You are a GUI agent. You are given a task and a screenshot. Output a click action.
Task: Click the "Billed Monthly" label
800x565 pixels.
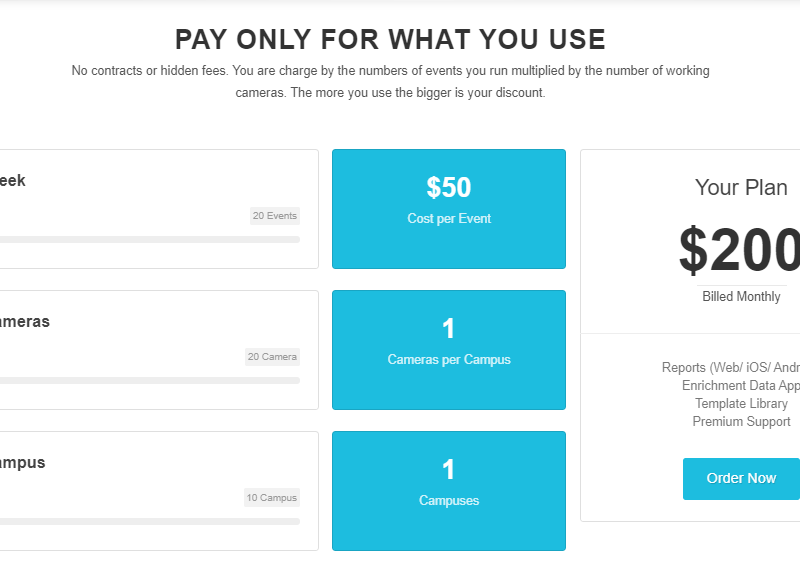pos(741,297)
